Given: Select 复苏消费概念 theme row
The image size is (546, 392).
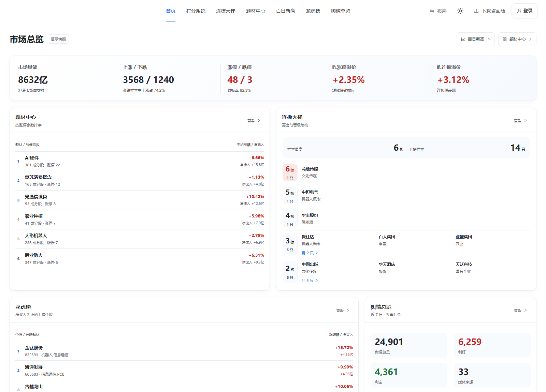Looking at the screenshot, I should 140,181.
